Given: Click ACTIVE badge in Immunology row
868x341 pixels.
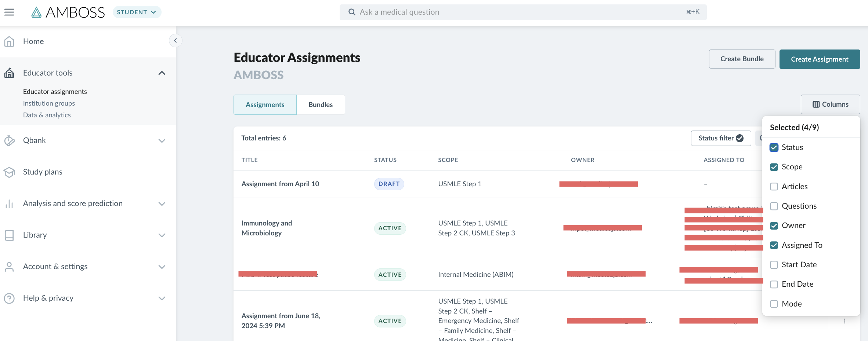Looking at the screenshot, I should 390,228.
